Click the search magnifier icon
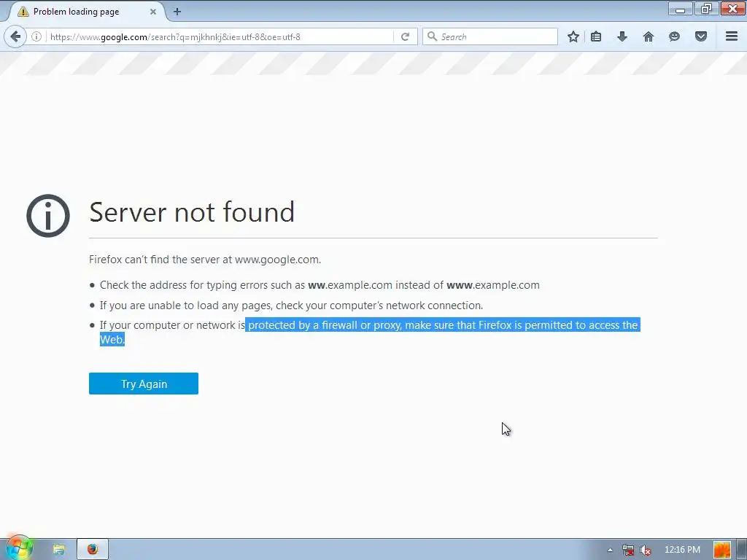Viewport: 747px width, 560px height. 432,36
